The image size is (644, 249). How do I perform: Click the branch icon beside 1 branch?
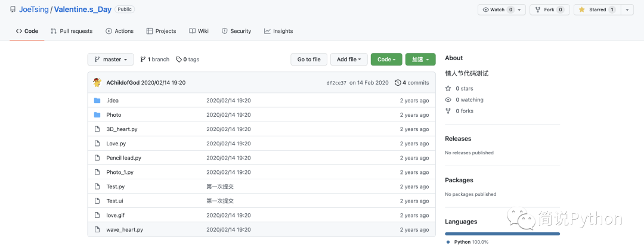[143, 60]
